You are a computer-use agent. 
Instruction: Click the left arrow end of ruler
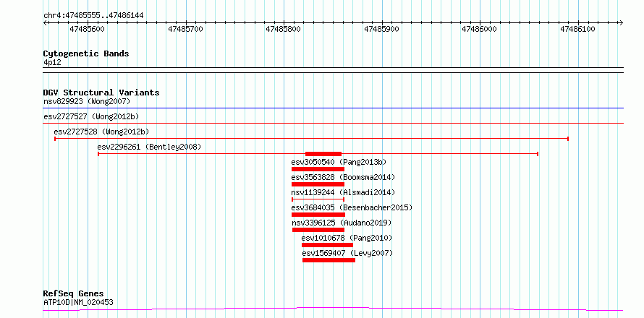tap(45, 22)
